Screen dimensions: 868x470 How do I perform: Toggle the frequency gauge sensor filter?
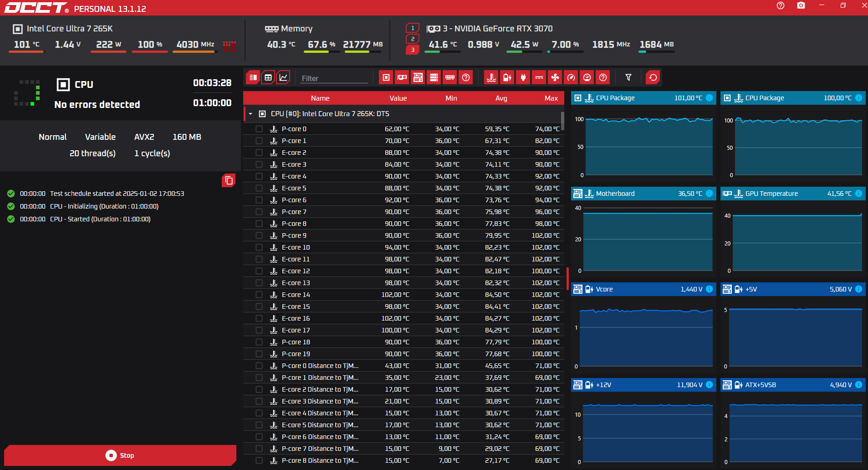[571, 77]
